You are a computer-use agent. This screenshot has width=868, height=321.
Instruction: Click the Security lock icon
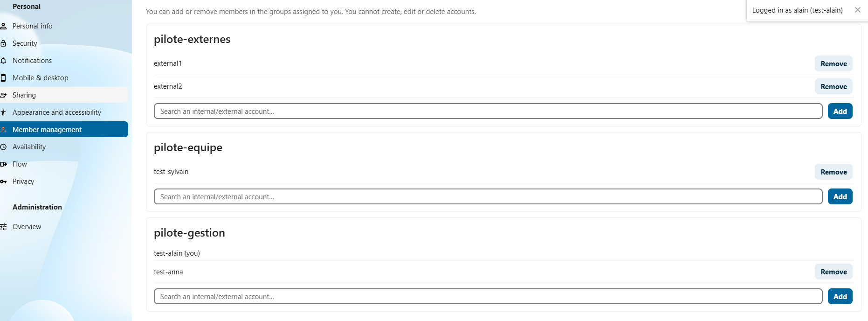click(x=3, y=43)
